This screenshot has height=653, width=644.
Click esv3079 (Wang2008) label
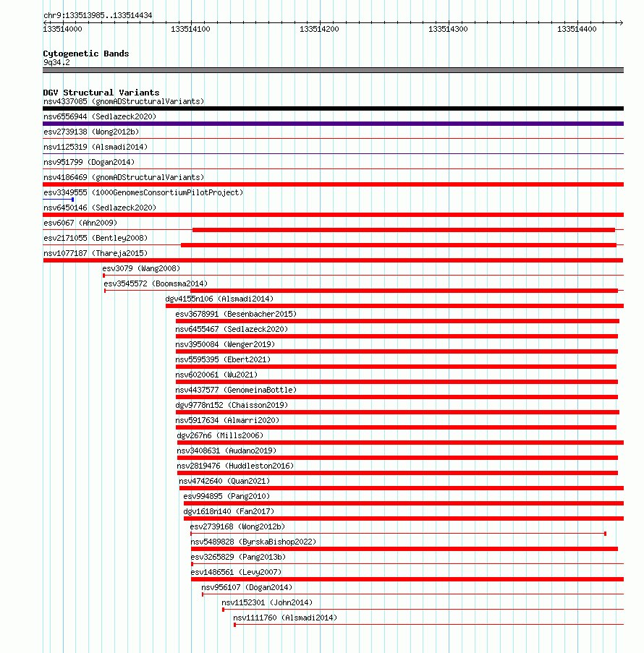click(141, 268)
